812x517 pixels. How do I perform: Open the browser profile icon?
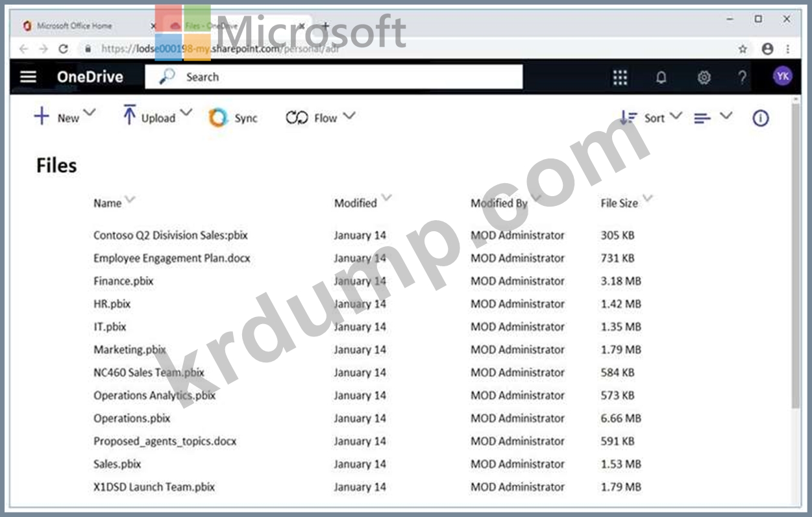point(768,49)
